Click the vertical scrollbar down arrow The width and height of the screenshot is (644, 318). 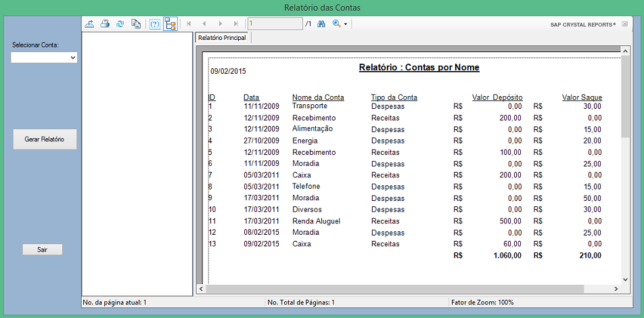click(625, 279)
